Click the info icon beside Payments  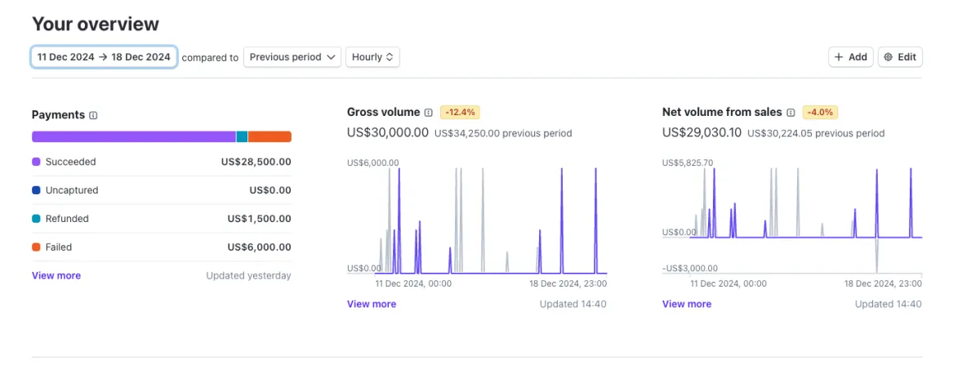(x=93, y=115)
